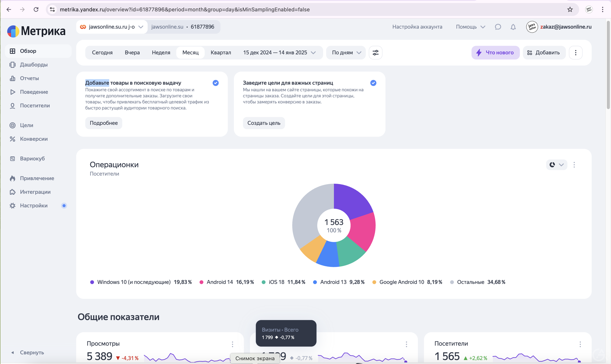Toggle check on товары в поисковую выдачу card
The width and height of the screenshot is (611, 364).
(216, 83)
